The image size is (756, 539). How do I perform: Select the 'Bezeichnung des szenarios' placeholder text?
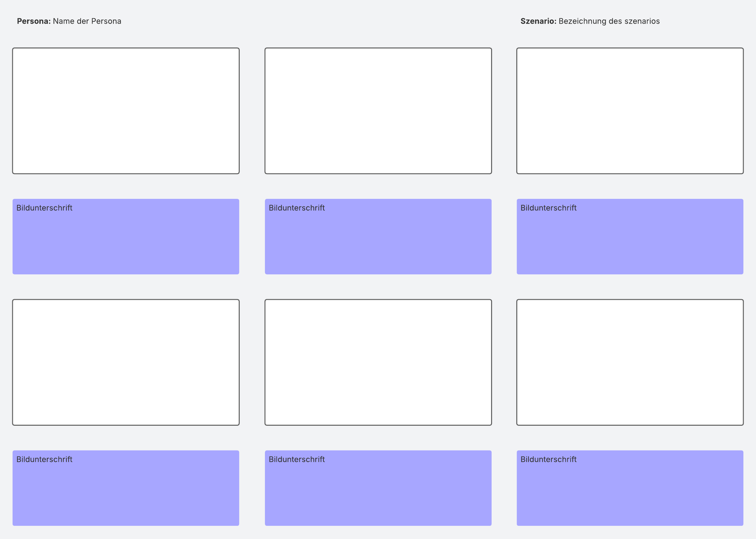tap(609, 21)
